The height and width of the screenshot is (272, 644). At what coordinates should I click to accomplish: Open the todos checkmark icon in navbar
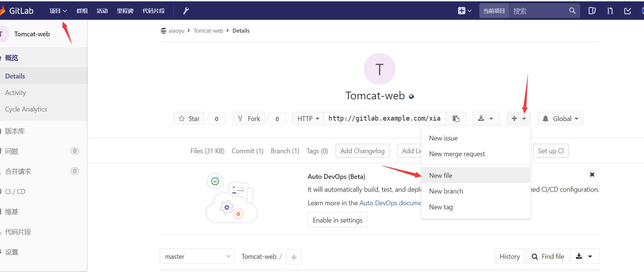tap(627, 11)
